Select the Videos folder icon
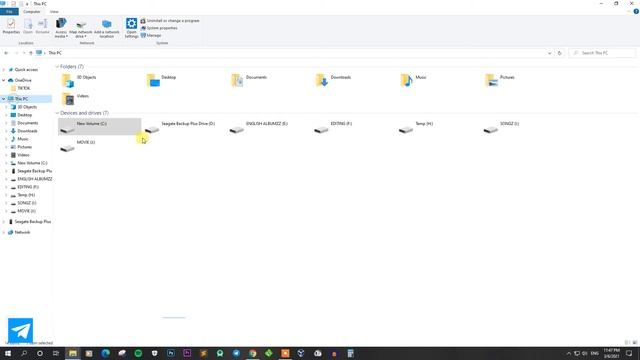640x360 pixels. 68,99
